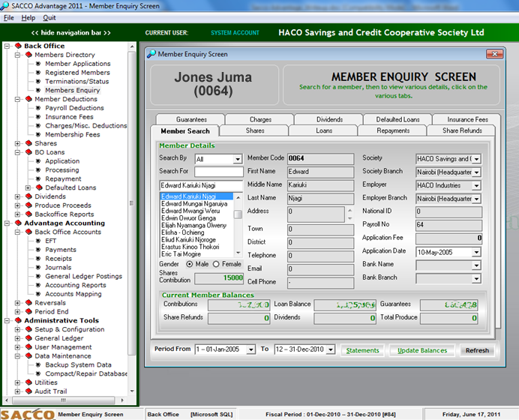This screenshot has width=519, height=420.
Task: Click the Dividends red diamond icon in tree
Action: pos(28,196)
